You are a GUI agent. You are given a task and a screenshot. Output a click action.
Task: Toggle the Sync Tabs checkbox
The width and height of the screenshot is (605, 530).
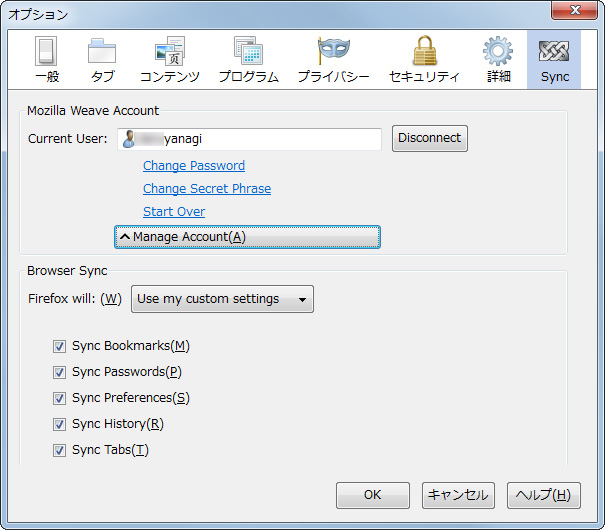[59, 450]
